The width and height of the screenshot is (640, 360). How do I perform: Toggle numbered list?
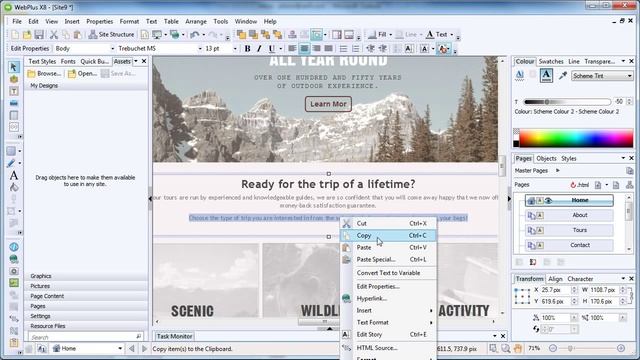point(356,49)
